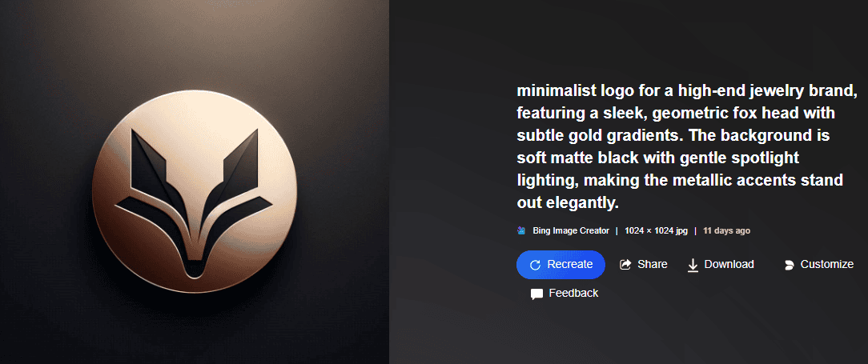Click the Customize icon

(789, 265)
